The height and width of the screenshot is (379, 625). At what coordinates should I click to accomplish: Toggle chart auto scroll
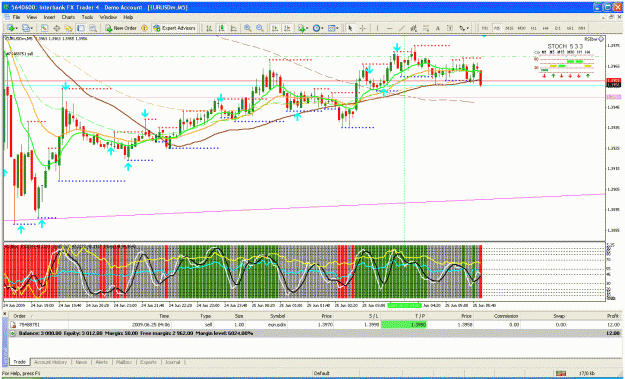pos(275,28)
